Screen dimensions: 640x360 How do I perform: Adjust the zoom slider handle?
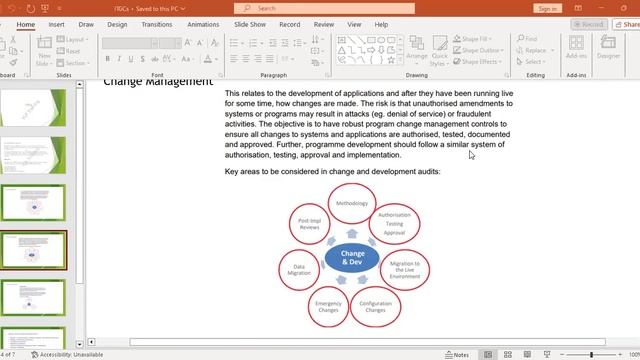click(x=591, y=355)
